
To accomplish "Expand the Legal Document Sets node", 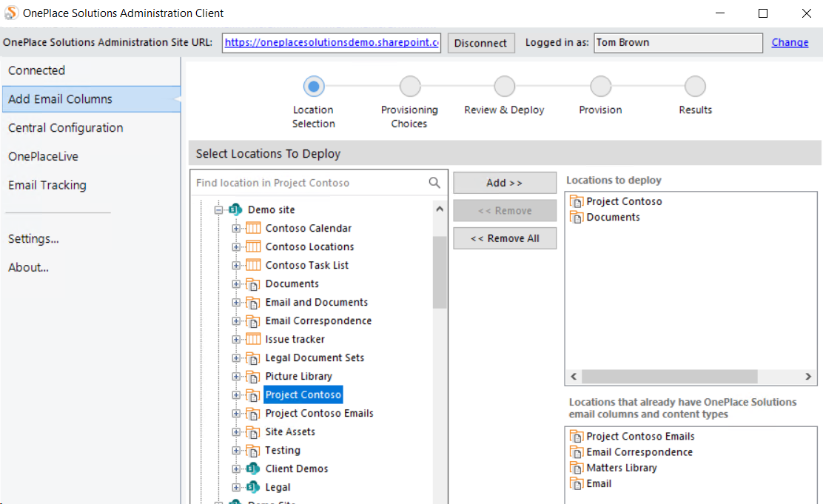I will pyautogui.click(x=236, y=358).
